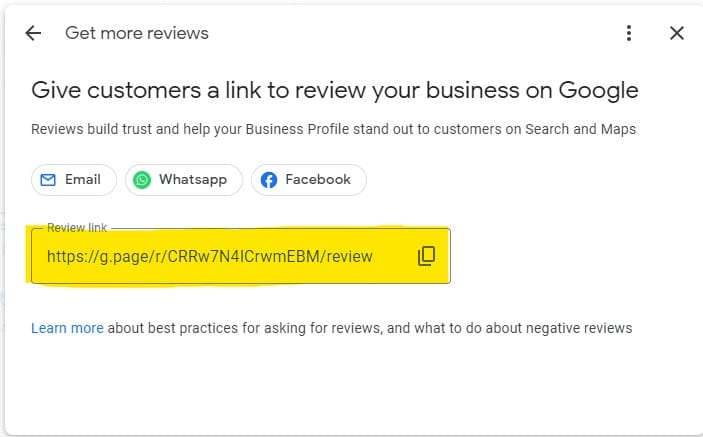Click the green Whatsapp logo icon
703x437 pixels.
click(142, 180)
